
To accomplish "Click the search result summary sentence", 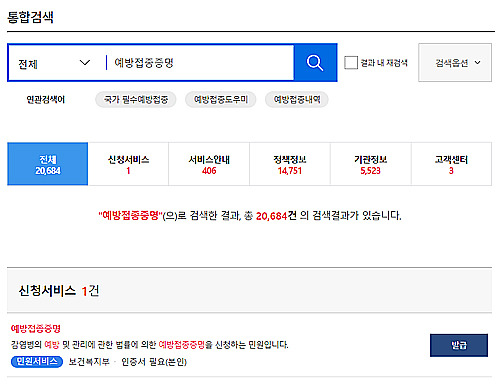I will [x=250, y=216].
